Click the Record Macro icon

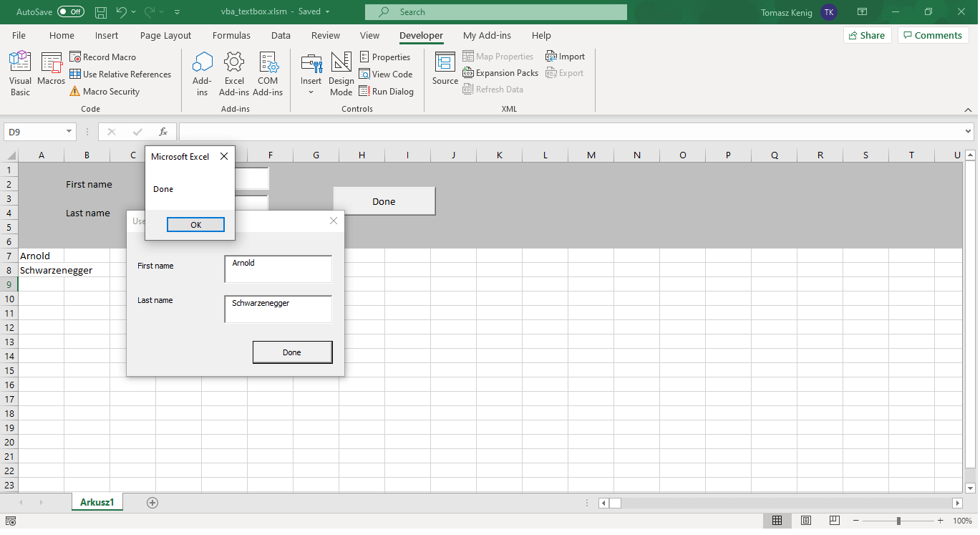74,57
